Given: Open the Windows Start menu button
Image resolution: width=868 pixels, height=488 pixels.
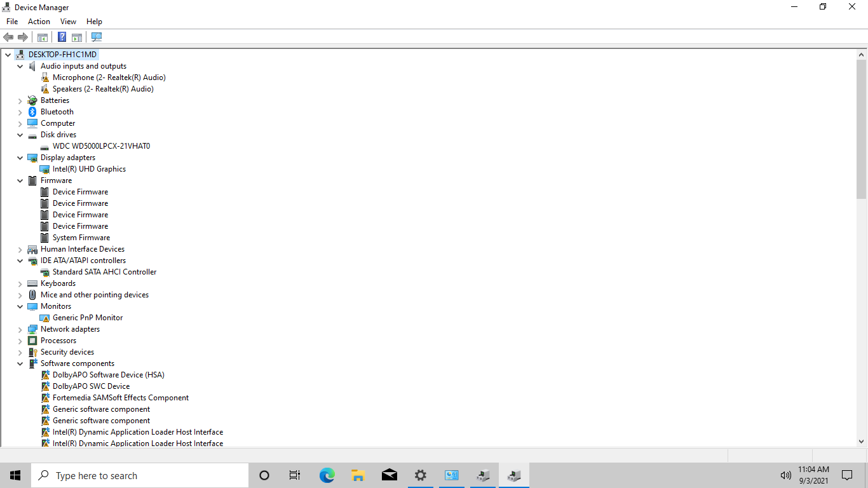Looking at the screenshot, I should tap(15, 475).
